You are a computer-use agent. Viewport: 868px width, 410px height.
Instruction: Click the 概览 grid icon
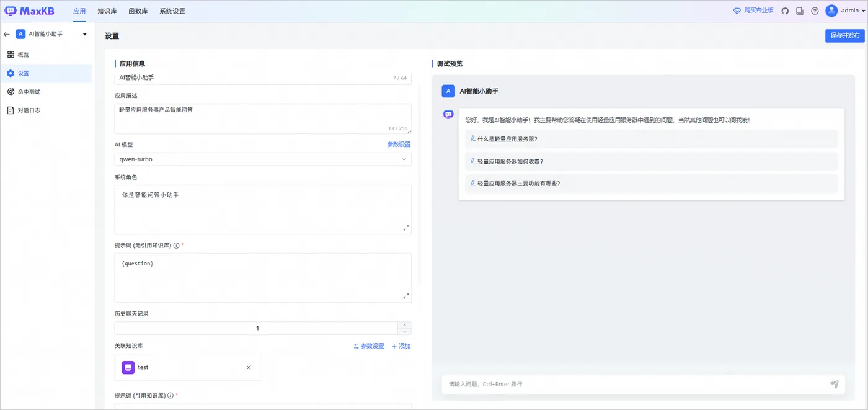coord(11,55)
